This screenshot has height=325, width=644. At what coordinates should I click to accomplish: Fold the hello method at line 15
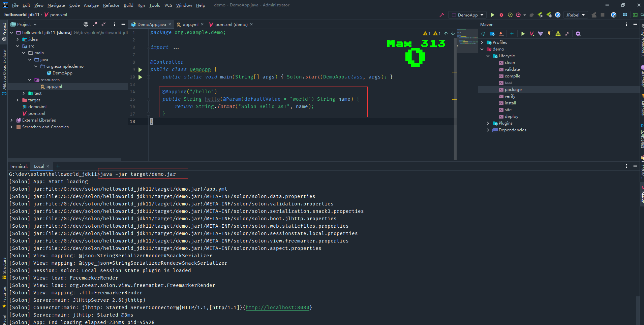(x=148, y=99)
